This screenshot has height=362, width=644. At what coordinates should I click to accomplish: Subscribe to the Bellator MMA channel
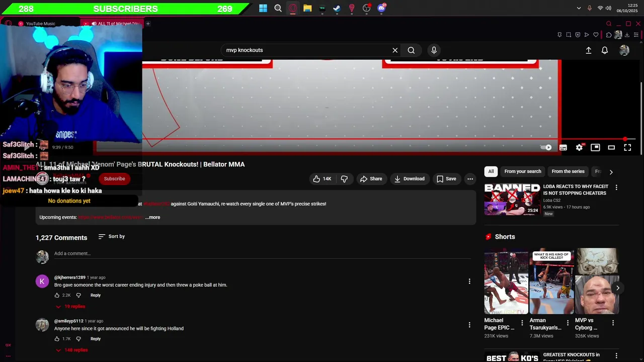pos(114,178)
